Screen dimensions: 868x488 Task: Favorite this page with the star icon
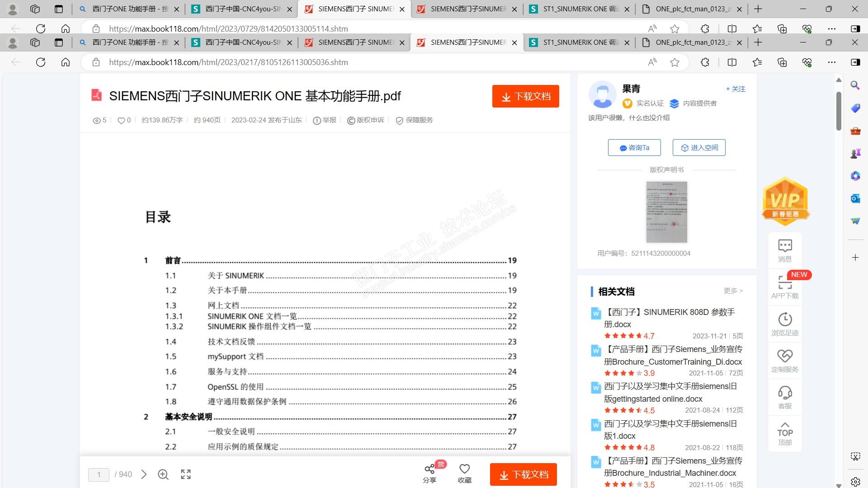(675, 62)
